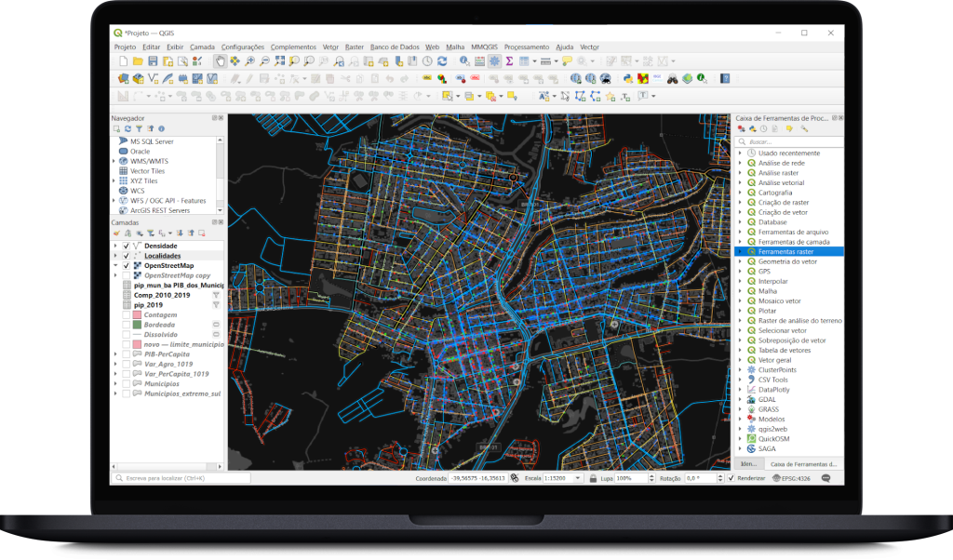Select the Pan Map hand tool
953x560 pixels.
[220, 61]
